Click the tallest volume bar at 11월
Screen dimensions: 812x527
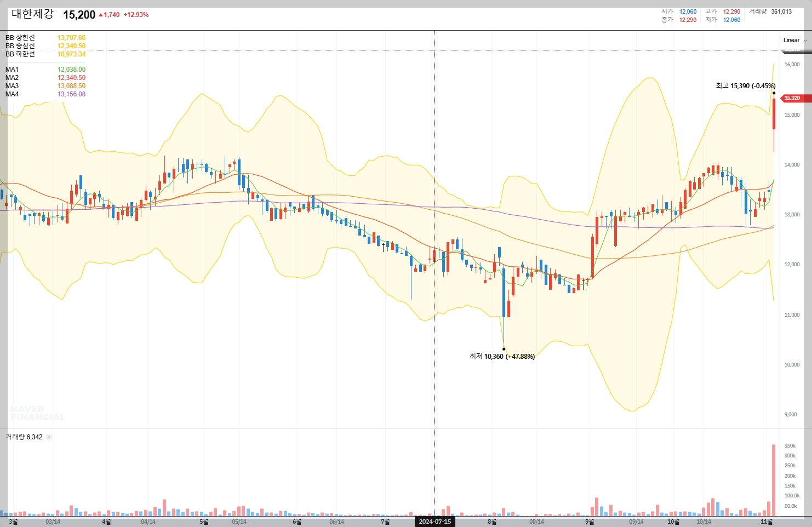point(774,480)
